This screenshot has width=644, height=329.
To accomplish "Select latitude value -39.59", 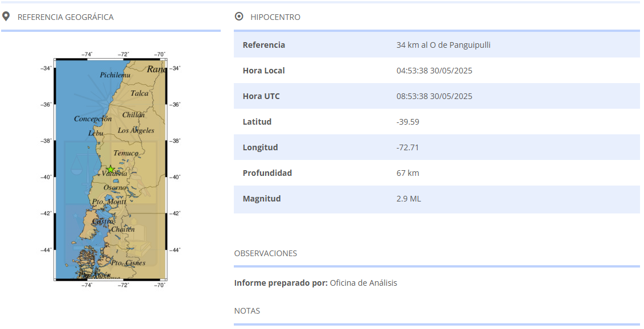I will 408,122.
